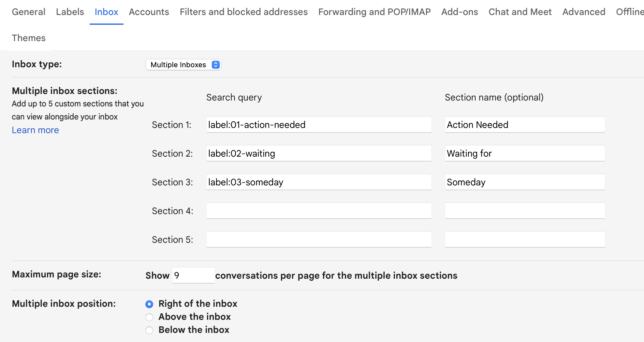Click the "Waiting for" section name field
This screenshot has height=342, width=644.
(524, 153)
